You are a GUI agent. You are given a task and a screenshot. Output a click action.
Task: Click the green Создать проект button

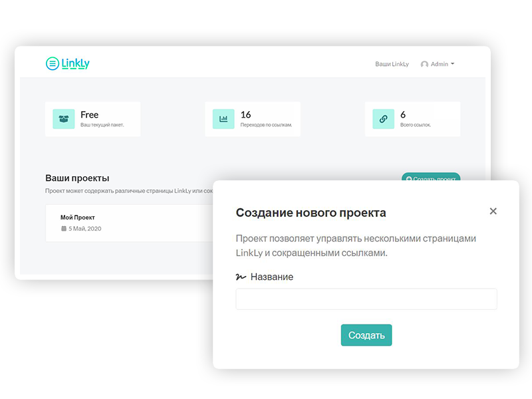point(434,178)
